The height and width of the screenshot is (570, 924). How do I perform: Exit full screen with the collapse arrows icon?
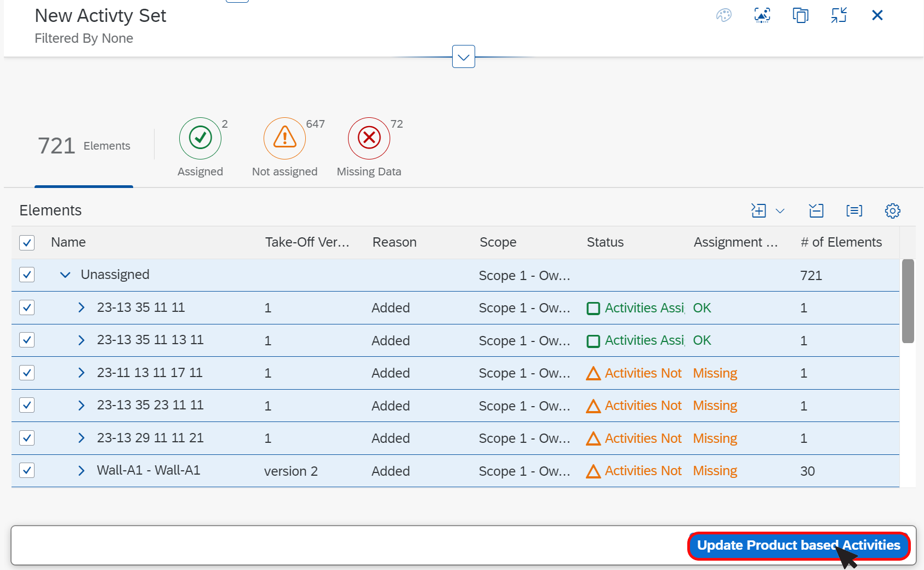(x=839, y=15)
